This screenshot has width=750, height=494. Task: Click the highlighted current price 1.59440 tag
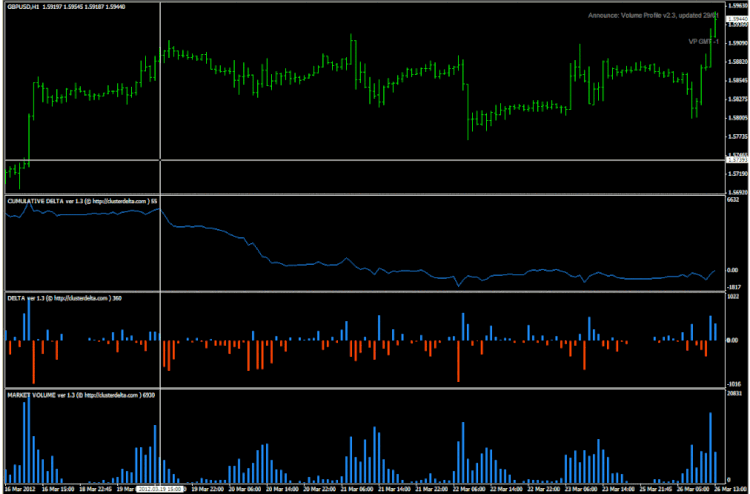pos(737,19)
